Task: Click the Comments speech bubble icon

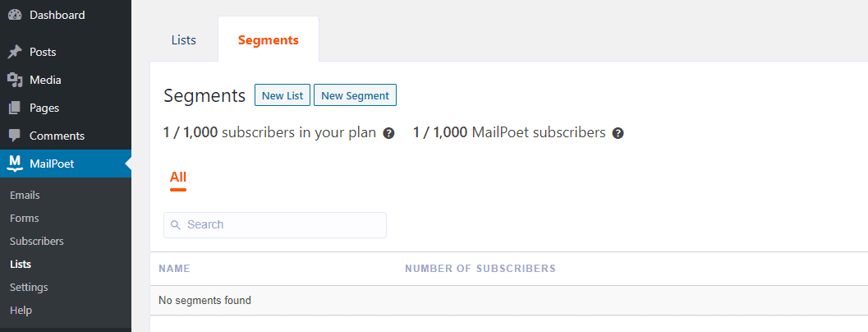Action: (15, 136)
